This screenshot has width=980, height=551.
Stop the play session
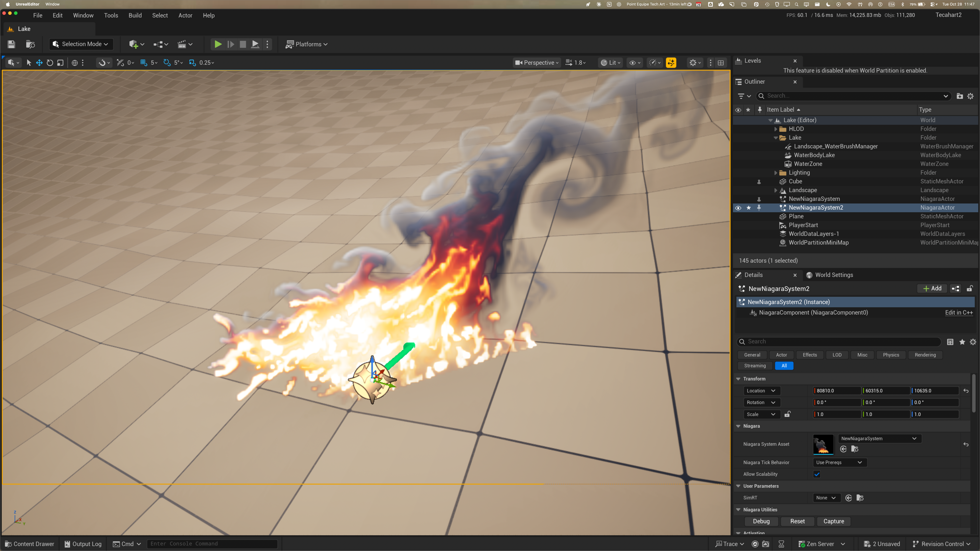[243, 44]
